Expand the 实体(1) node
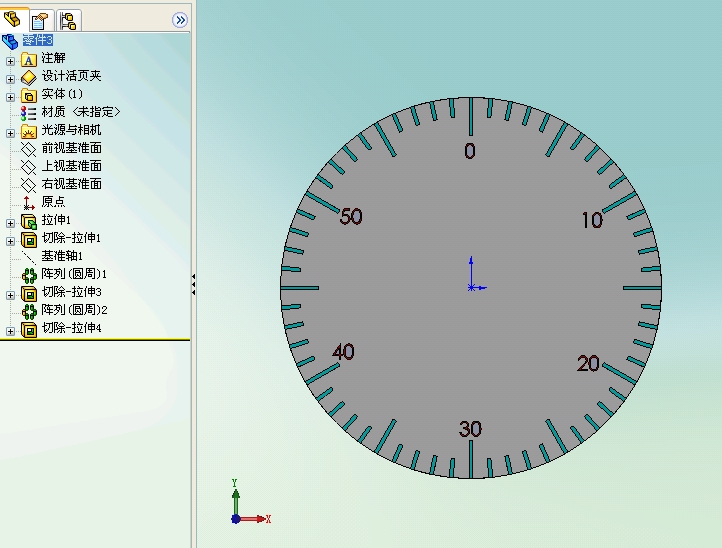The height and width of the screenshot is (548, 722). (x=10, y=97)
